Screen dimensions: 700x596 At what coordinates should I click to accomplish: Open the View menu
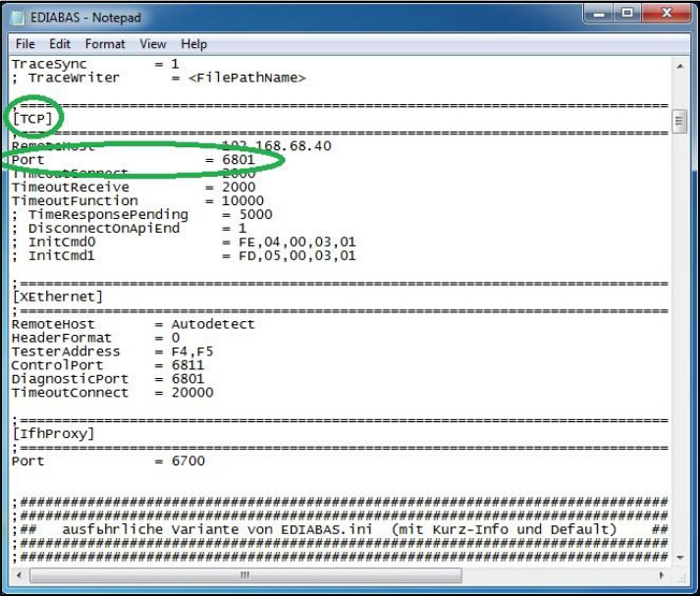tap(153, 44)
